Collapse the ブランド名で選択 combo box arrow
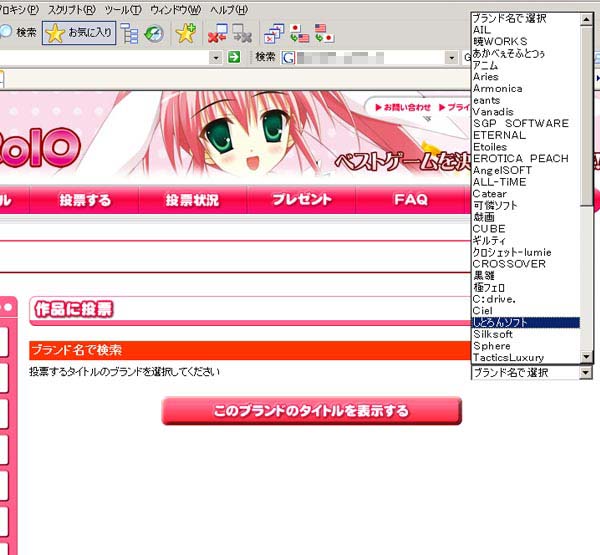The image size is (600, 555). point(585,372)
